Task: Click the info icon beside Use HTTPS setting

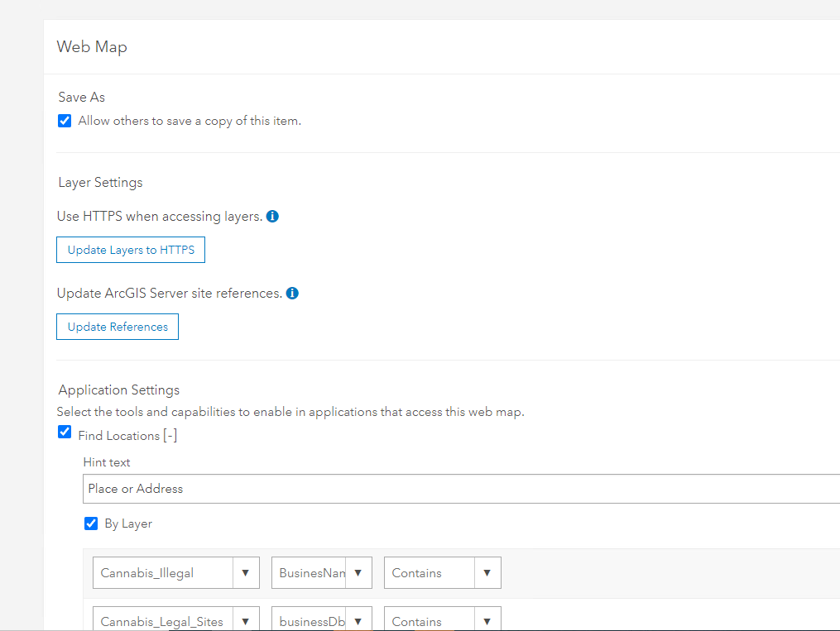Action: click(272, 216)
